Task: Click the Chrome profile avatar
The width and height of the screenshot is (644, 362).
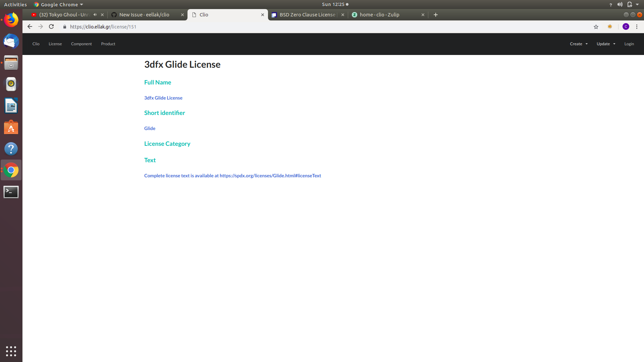Action: tap(626, 26)
